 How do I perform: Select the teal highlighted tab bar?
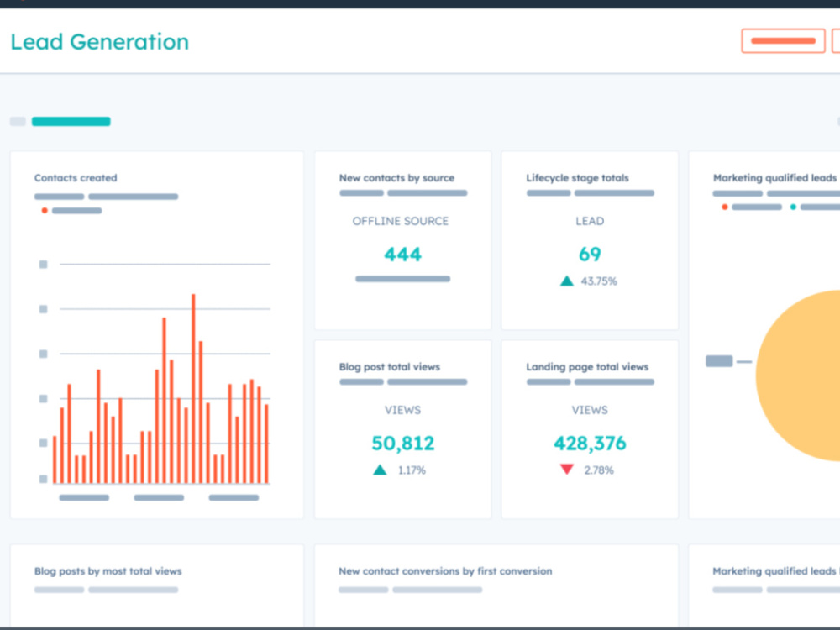pyautogui.click(x=71, y=122)
